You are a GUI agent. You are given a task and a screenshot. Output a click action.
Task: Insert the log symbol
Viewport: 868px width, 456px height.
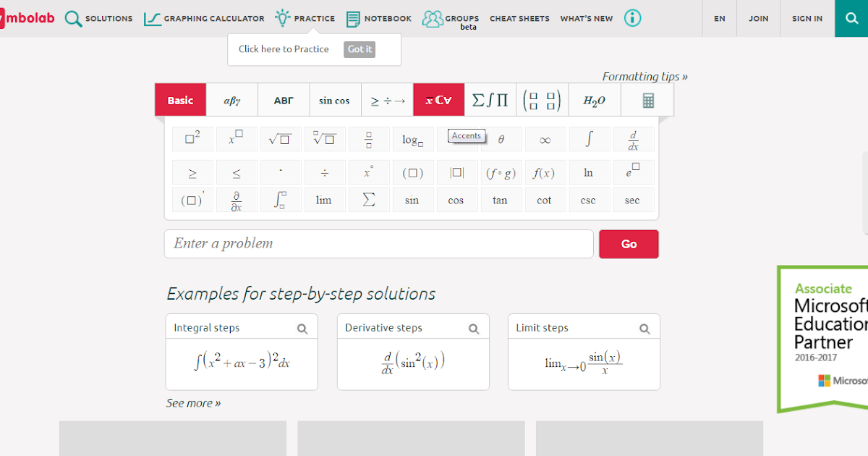click(x=413, y=138)
